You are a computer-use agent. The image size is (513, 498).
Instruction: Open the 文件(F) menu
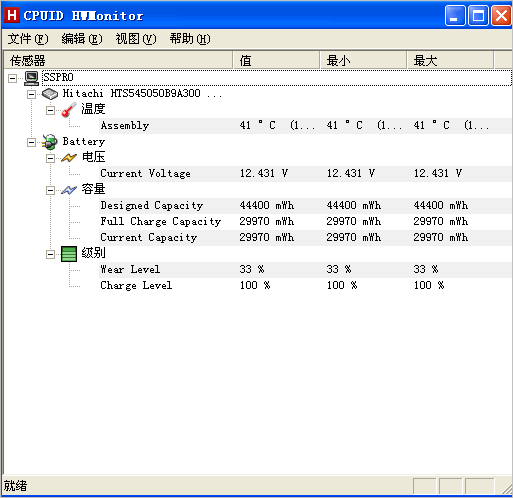pyautogui.click(x=28, y=39)
